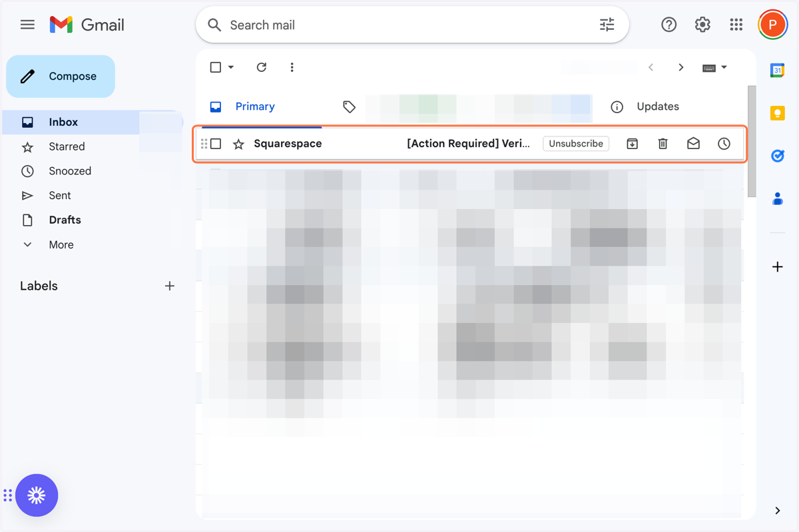Image resolution: width=799 pixels, height=532 pixels.
Task: Open the account avatar P
Action: pos(772,25)
